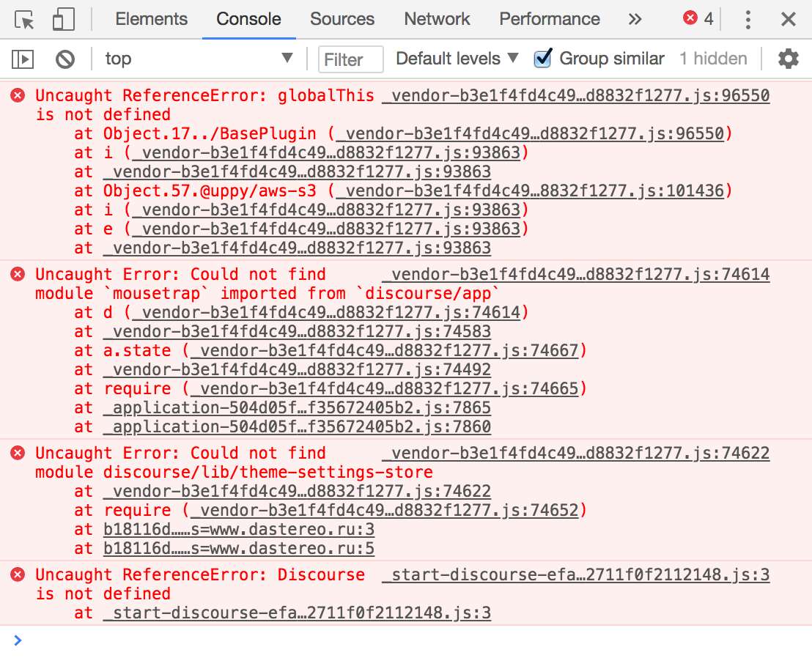Open console settings gear
Image resolution: width=812 pixels, height=658 pixels.
(788, 59)
